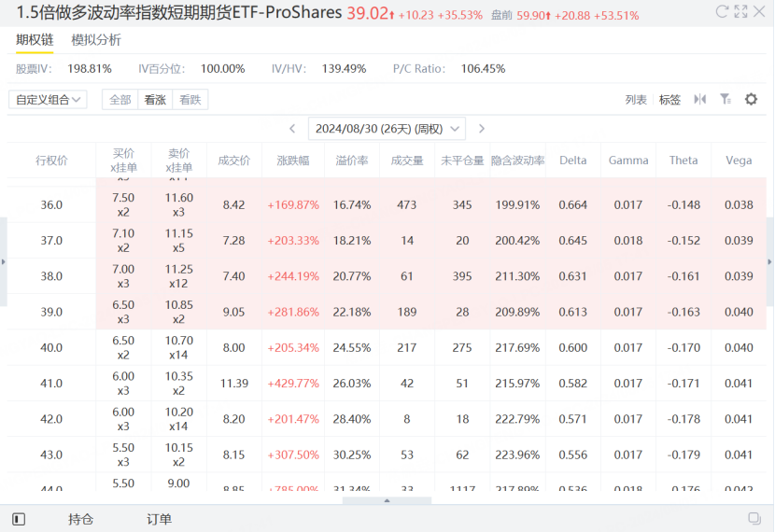Screen dimensions: 775x532
Task: Select the 全部 filter
Action: pos(120,99)
